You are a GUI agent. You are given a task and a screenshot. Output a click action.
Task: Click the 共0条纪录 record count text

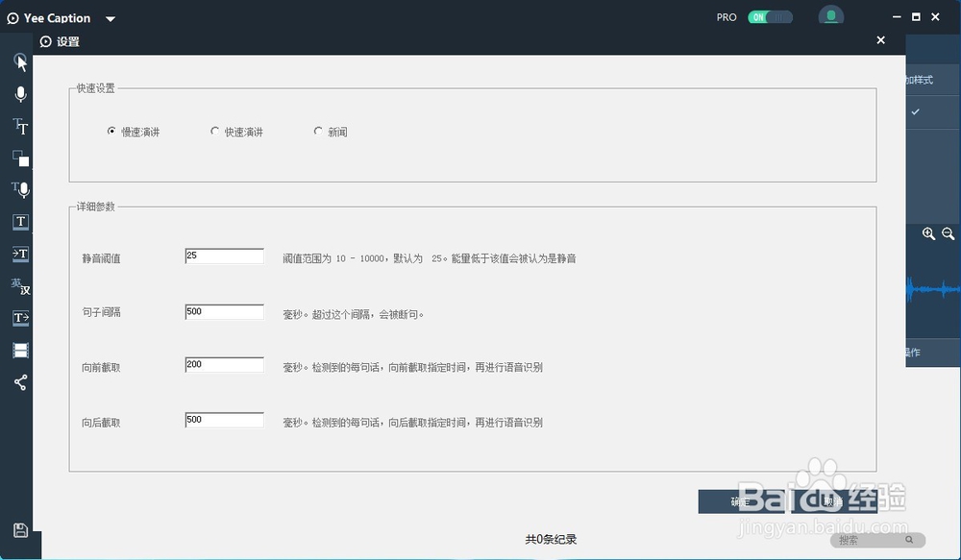551,539
